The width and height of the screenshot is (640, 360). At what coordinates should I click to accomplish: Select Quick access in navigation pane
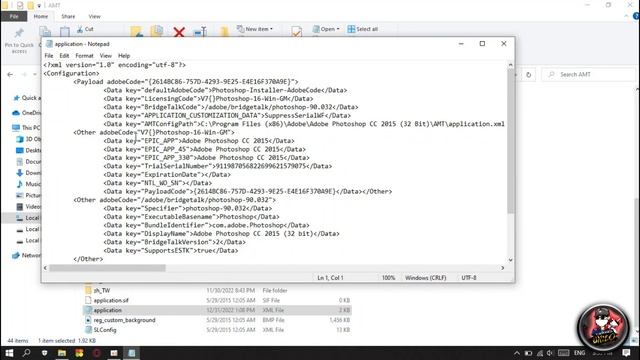pos(27,98)
